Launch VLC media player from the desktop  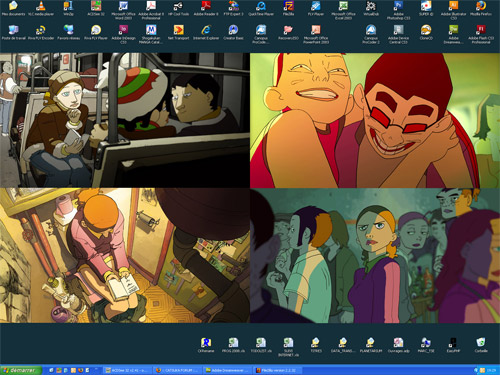click(41, 8)
